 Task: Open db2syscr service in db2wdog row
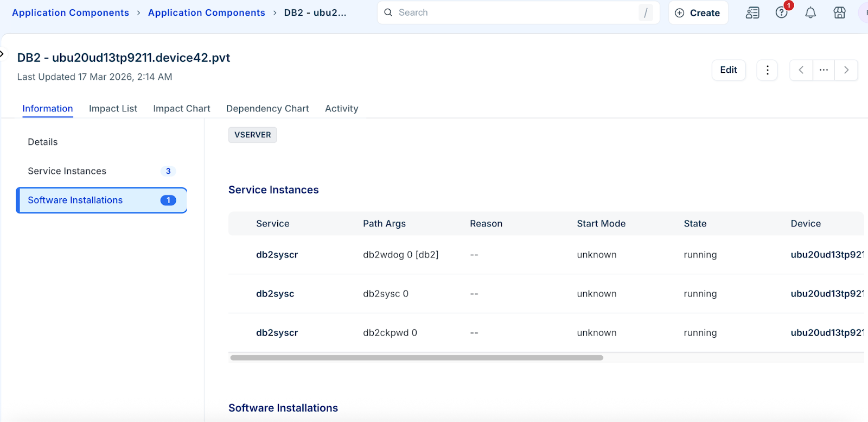(x=277, y=255)
